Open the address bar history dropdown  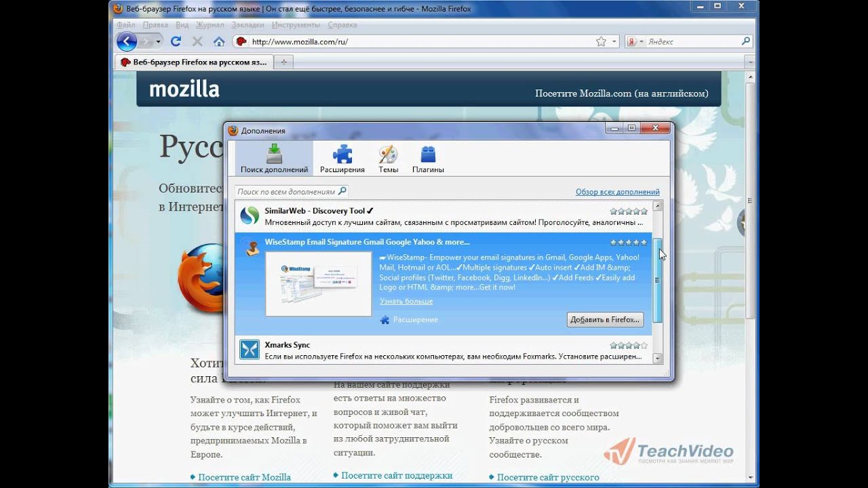[x=614, y=41]
